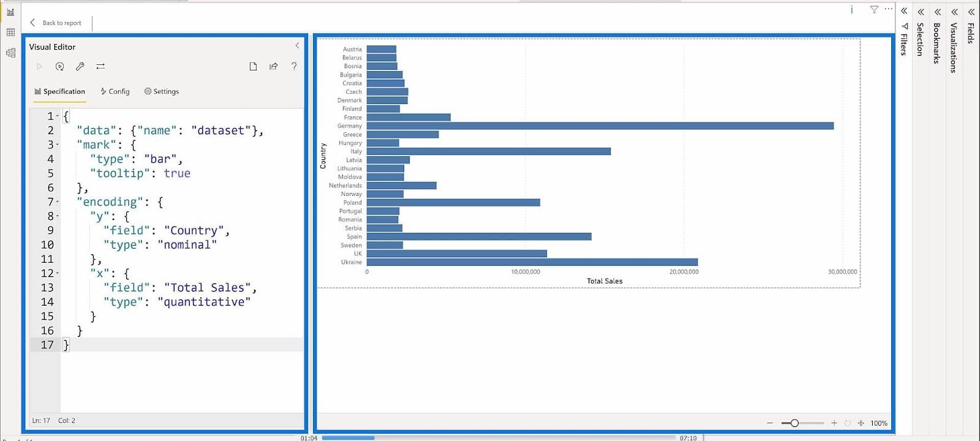Open the Report view icon in left sidebar
The height and width of the screenshot is (441, 980).
pyautogui.click(x=10, y=12)
